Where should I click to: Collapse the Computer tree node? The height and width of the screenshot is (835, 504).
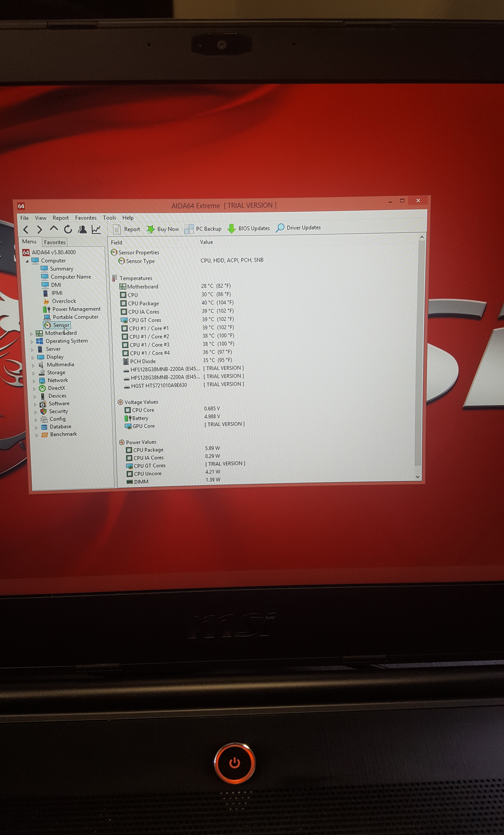point(27,261)
